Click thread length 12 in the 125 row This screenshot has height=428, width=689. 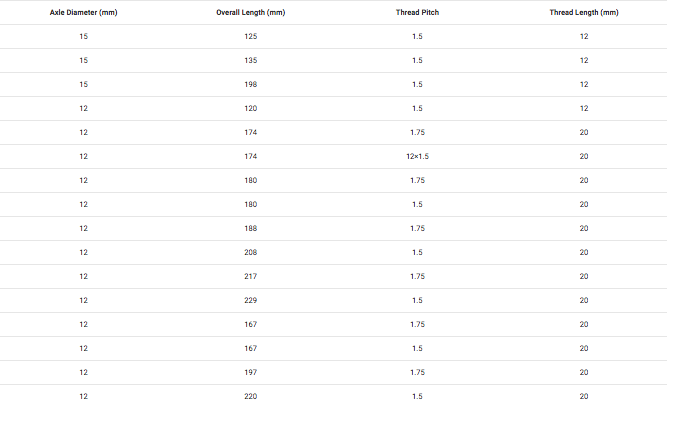click(x=584, y=36)
